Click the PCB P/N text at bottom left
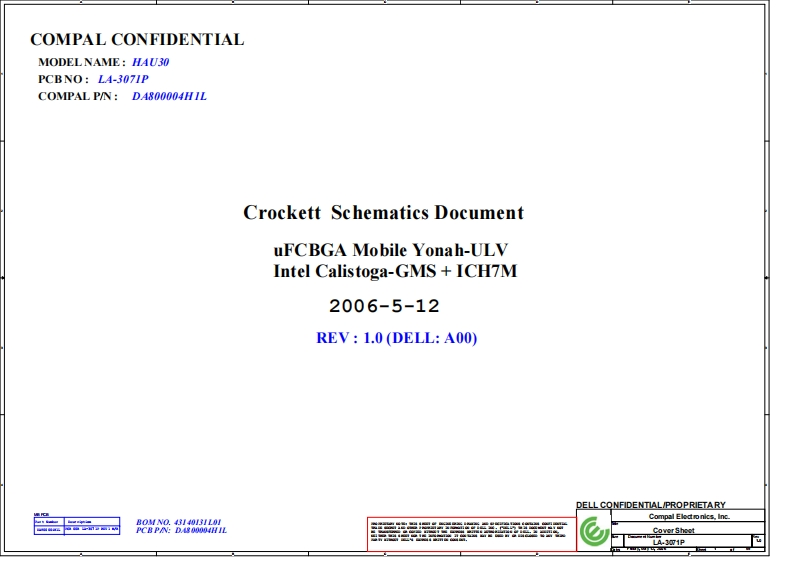Screen dimensions: 793x561 (x=181, y=531)
